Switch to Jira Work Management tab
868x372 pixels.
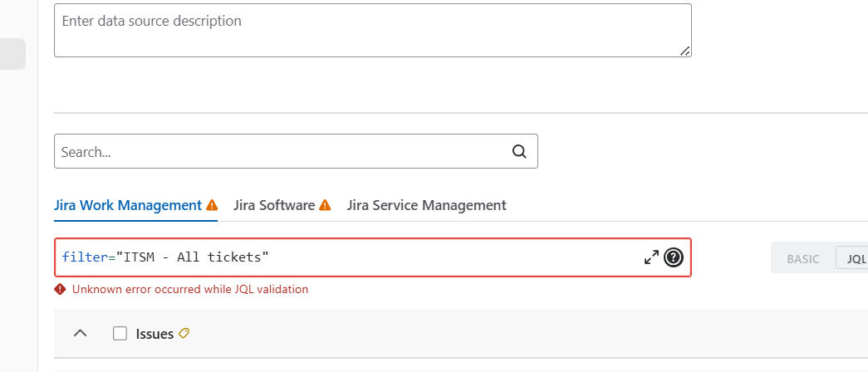(x=128, y=205)
